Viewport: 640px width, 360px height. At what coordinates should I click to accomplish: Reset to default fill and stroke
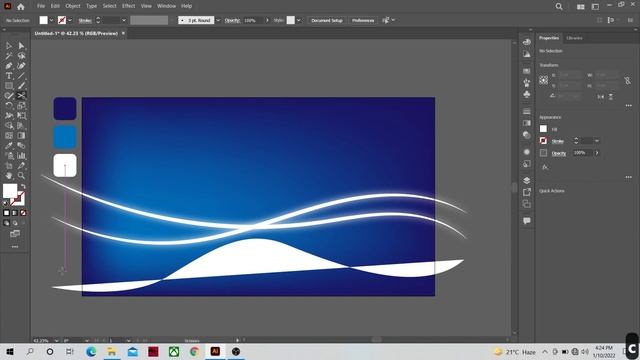6,203
